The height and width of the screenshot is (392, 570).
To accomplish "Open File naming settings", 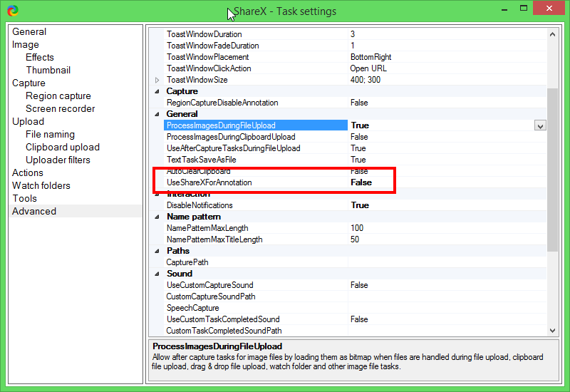I will tap(50, 135).
